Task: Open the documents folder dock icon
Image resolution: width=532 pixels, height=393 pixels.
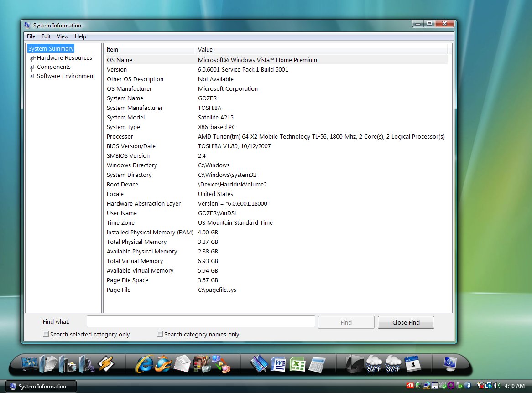Action: pos(49,364)
